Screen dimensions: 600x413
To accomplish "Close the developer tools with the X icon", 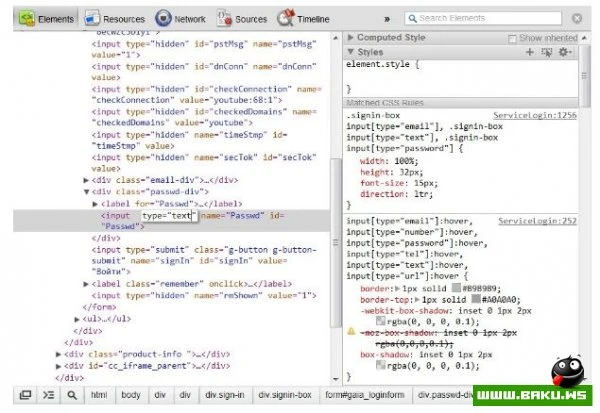I will [577, 18].
